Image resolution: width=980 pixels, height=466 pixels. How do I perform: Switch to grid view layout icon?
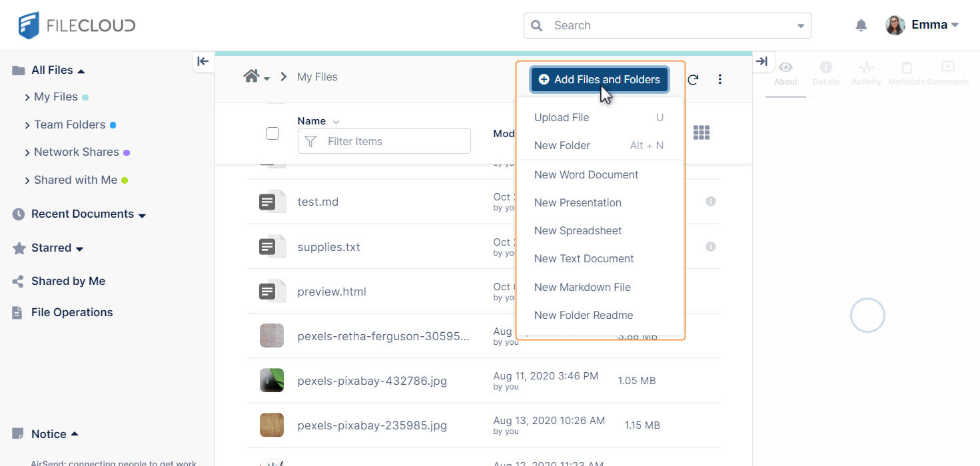click(701, 132)
